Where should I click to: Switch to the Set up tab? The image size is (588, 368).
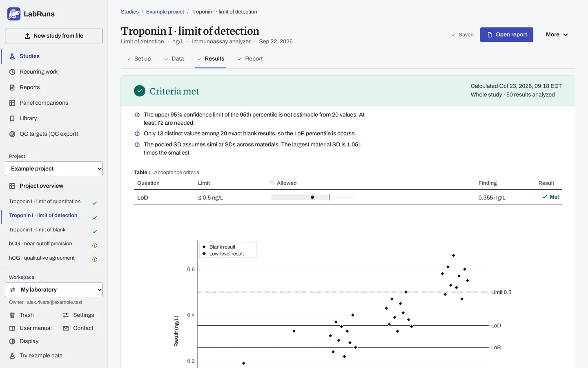point(139,59)
